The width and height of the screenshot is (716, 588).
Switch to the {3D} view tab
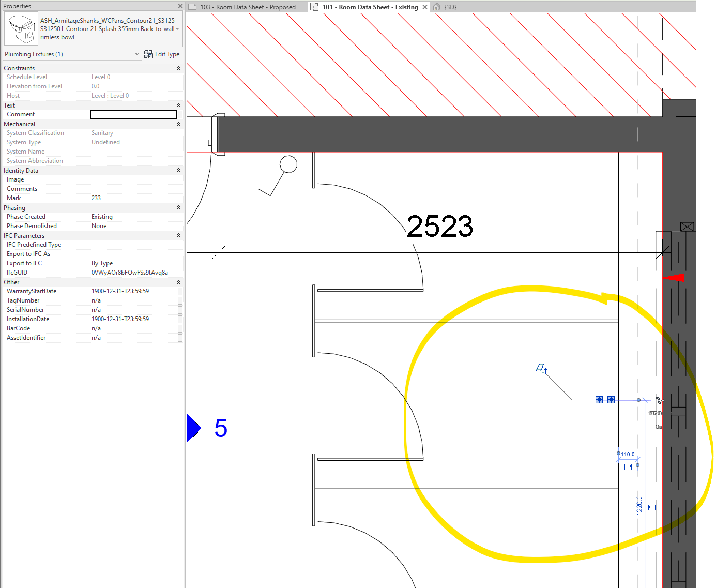pyautogui.click(x=451, y=7)
